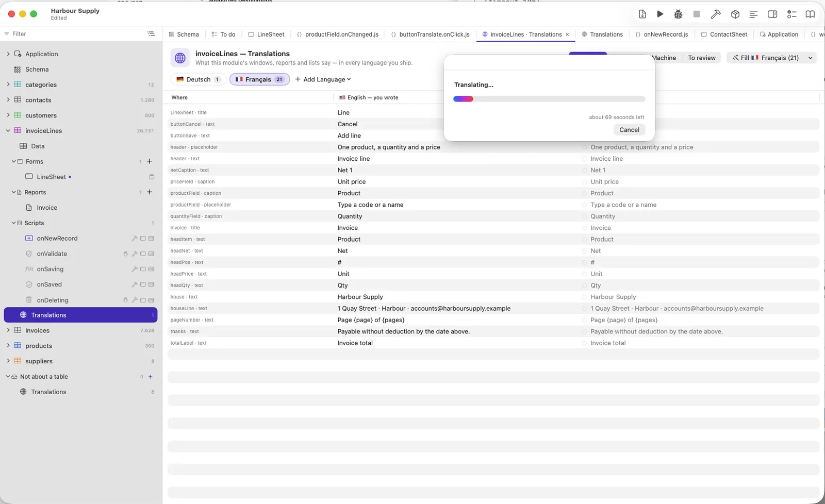Collapse the Forms group
The height and width of the screenshot is (504, 825).
tap(14, 162)
